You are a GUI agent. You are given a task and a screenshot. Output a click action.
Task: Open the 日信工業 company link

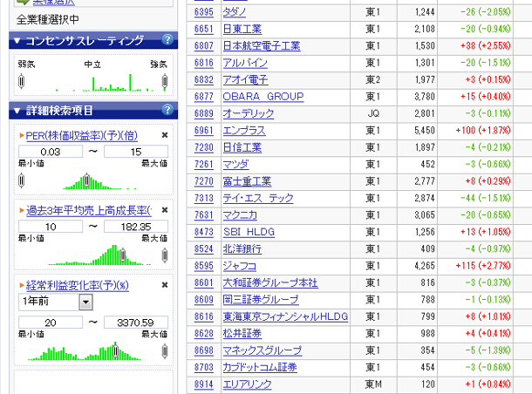pos(242,147)
